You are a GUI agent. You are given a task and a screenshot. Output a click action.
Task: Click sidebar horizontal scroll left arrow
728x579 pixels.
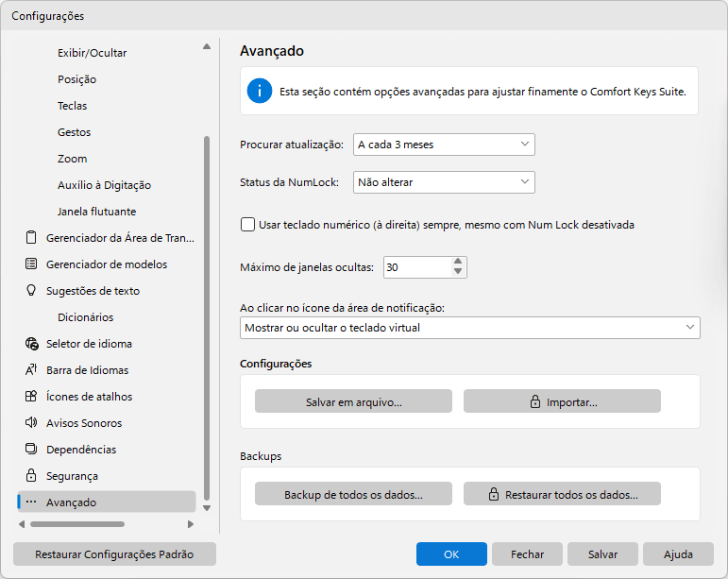click(x=22, y=524)
